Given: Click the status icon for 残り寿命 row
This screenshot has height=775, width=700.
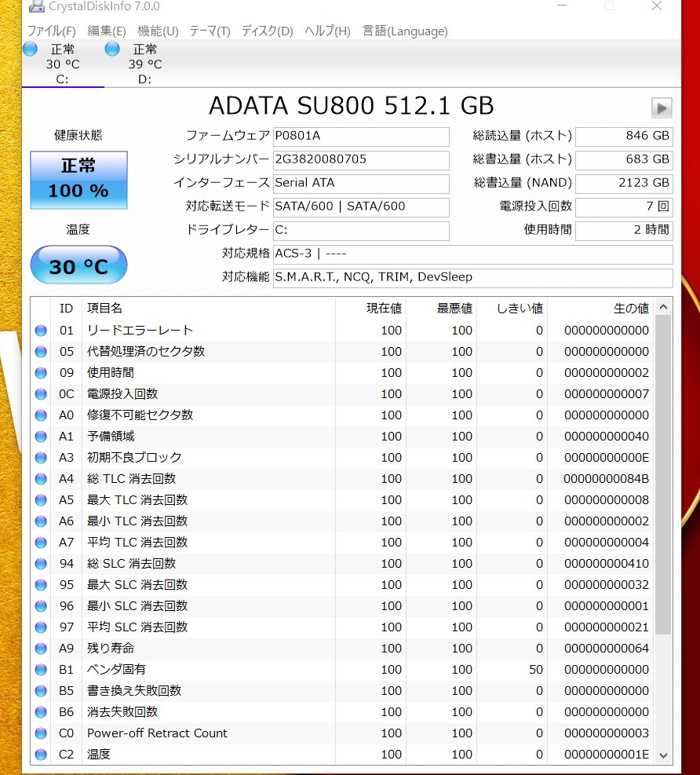Looking at the screenshot, I should 41,649.
